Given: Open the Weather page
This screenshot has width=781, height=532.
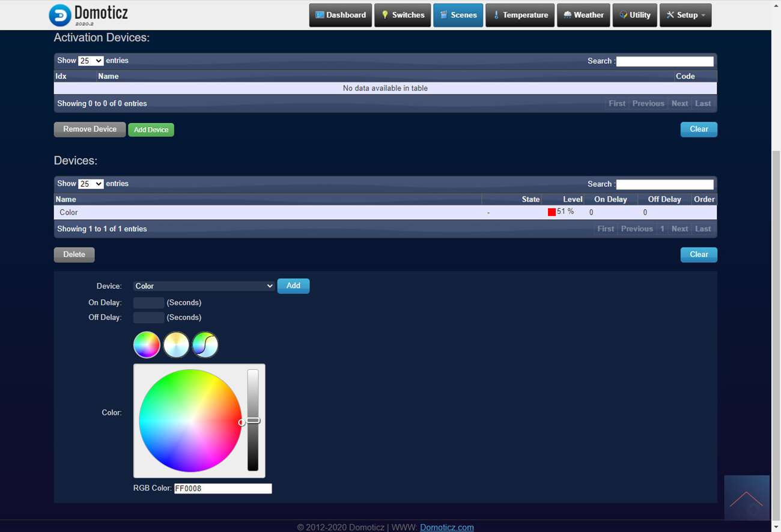Looking at the screenshot, I should [583, 15].
